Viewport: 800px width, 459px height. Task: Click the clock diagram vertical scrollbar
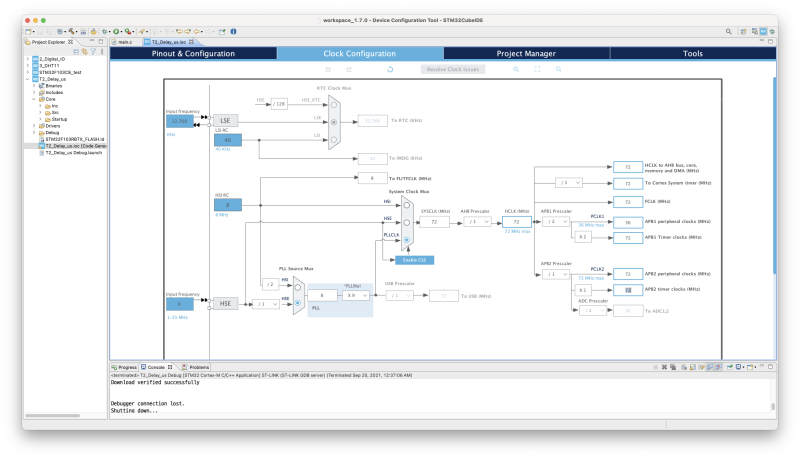tap(775, 176)
